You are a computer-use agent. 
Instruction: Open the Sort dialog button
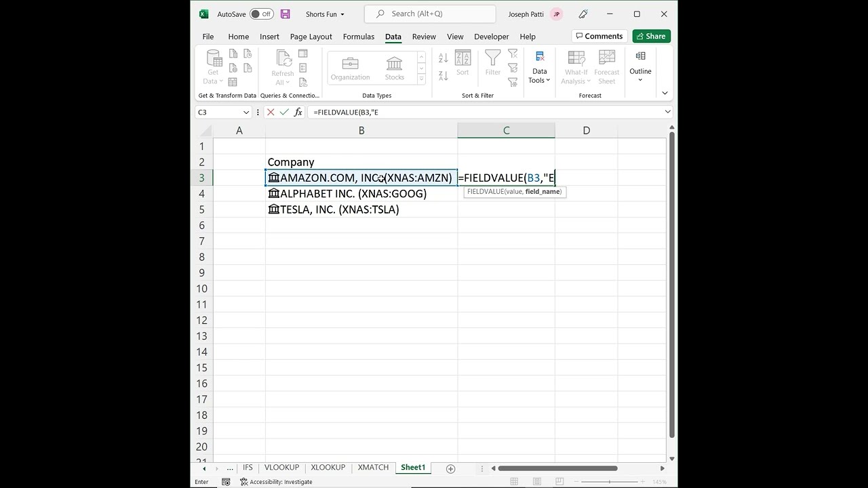[x=462, y=63]
